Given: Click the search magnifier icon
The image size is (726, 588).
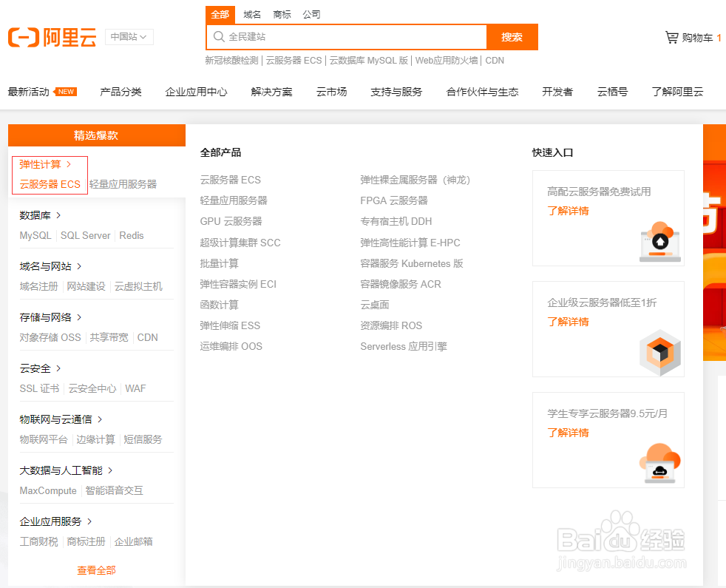Looking at the screenshot, I should [219, 36].
